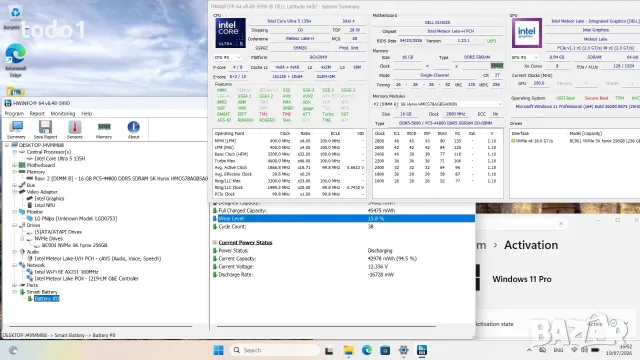Viewport: 640px width, 360px height.
Task: Select the Audio tree item
Action: [33, 252]
